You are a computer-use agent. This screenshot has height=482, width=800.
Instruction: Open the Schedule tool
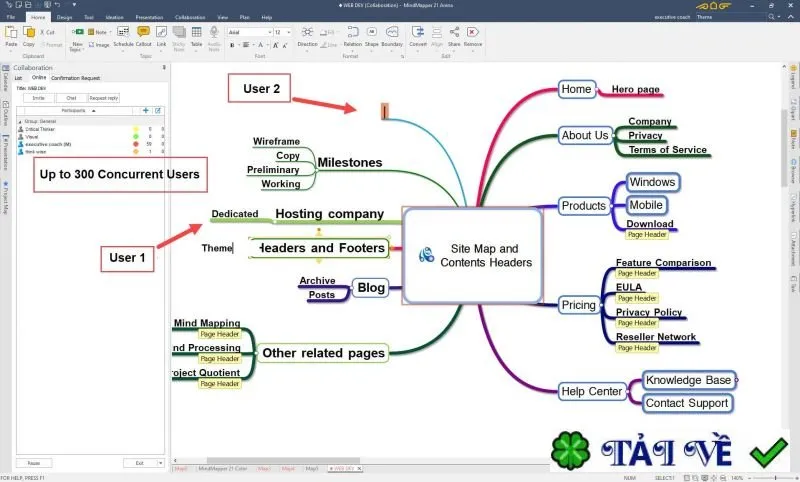click(123, 36)
